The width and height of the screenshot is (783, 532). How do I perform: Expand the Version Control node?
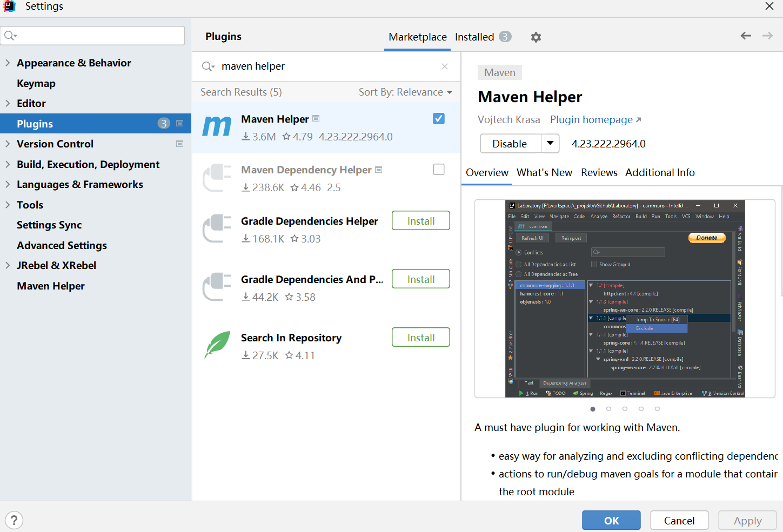[8, 144]
